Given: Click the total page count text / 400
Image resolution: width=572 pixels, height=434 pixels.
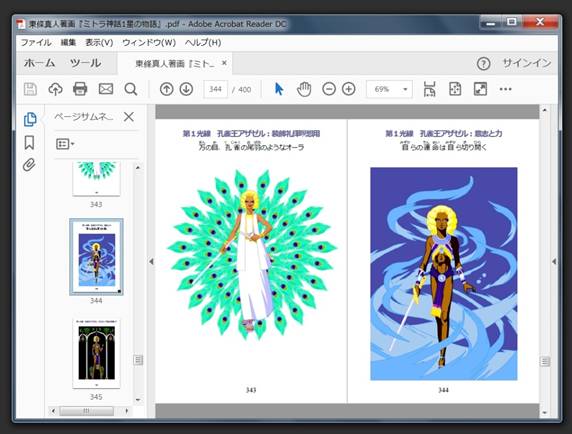Looking at the screenshot, I should (241, 90).
